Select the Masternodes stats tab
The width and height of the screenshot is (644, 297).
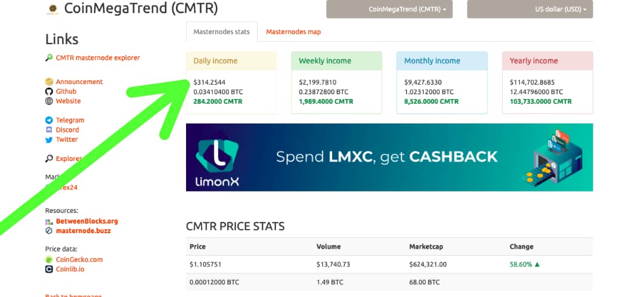click(222, 32)
